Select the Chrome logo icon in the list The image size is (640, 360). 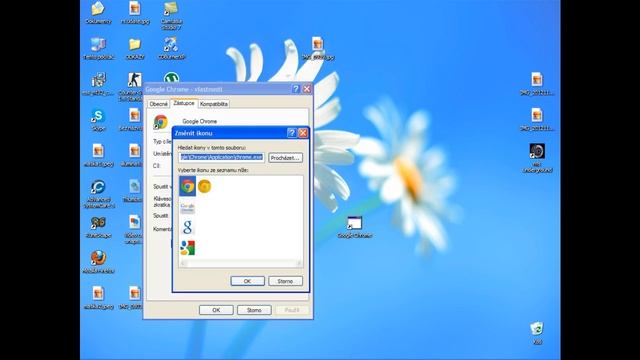(188, 186)
